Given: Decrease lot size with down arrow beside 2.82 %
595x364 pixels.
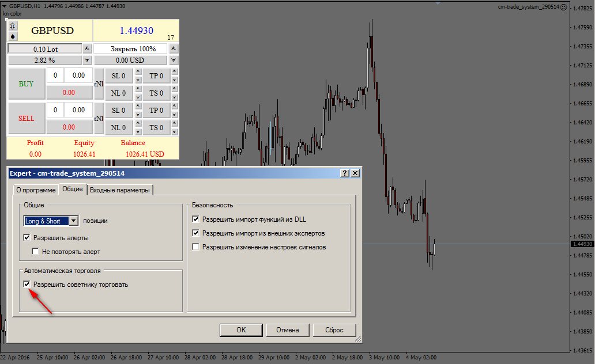Looking at the screenshot, I should [87, 60].
